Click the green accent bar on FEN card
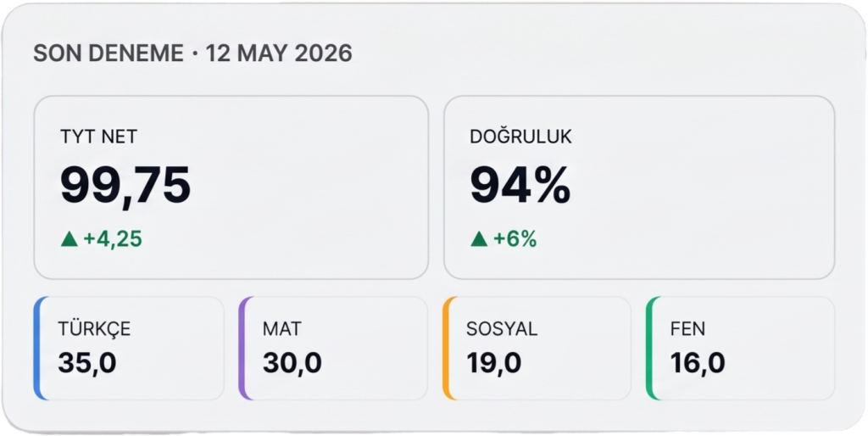This screenshot has height=436, width=868. (650, 348)
